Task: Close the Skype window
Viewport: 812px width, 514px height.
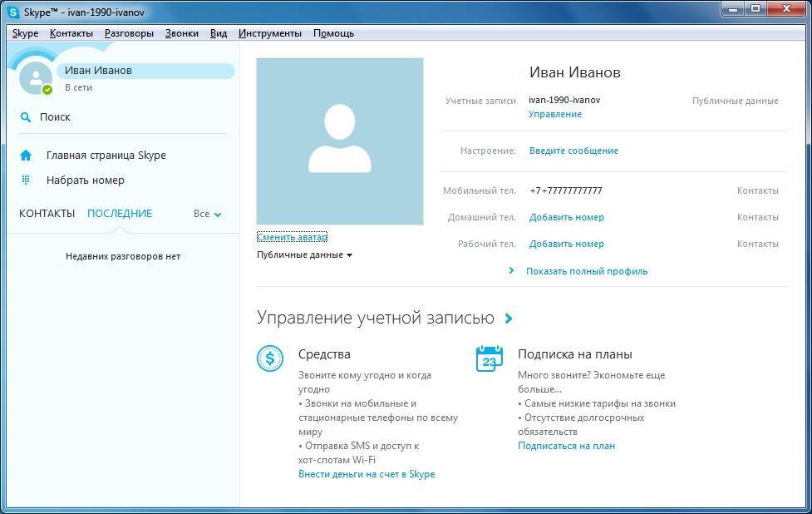Action: pos(786,8)
